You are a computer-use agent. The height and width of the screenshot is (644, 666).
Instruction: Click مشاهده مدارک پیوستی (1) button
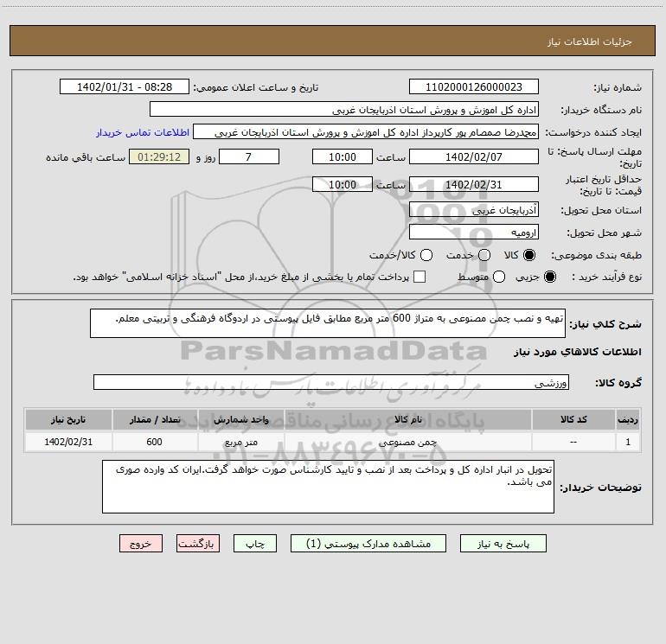tap(368, 544)
